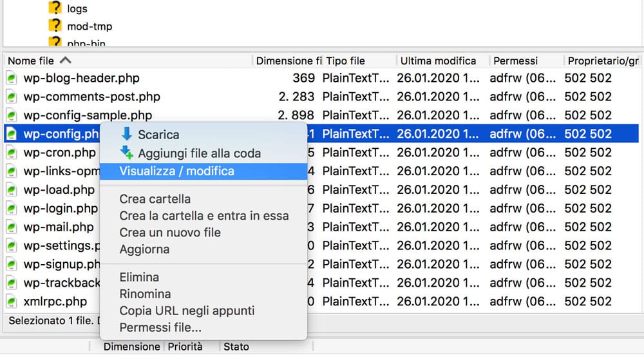The height and width of the screenshot is (364, 644).
Task: Select the wp-cron.php file name
Action: pyautogui.click(x=59, y=153)
